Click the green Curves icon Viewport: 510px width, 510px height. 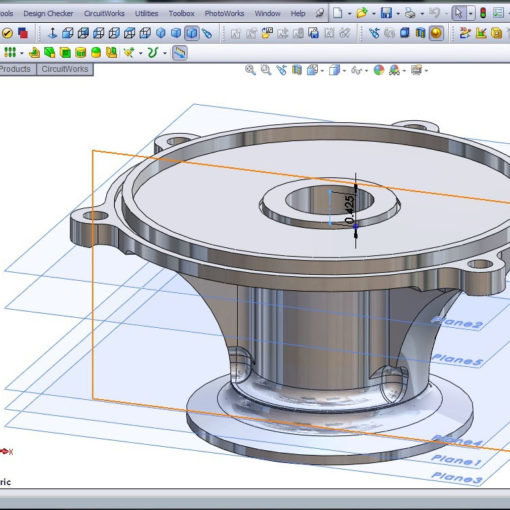[x=153, y=52]
